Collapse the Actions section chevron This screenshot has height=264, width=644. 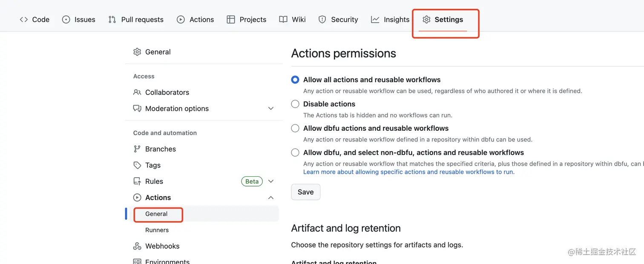(x=270, y=198)
